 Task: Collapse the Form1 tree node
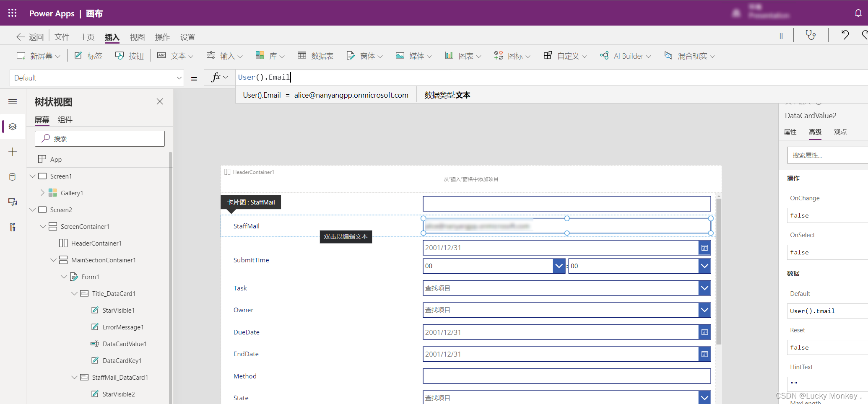pos(64,277)
